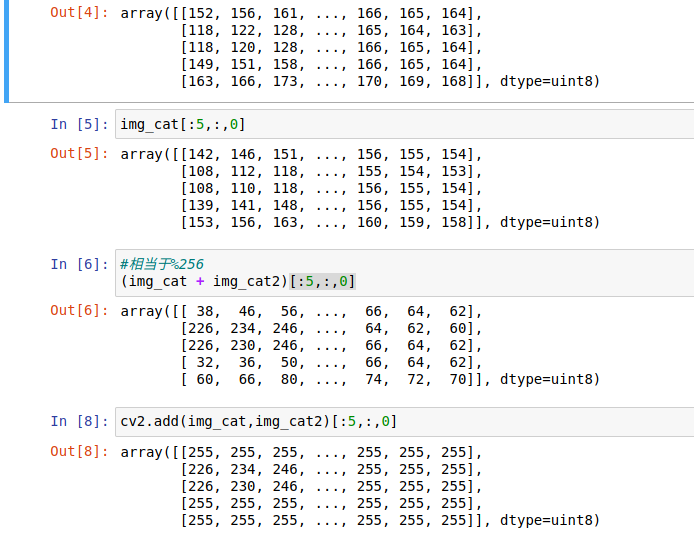This screenshot has height=552, width=694.
Task: Click value 168 in Out[4] last row
Action: (454, 81)
